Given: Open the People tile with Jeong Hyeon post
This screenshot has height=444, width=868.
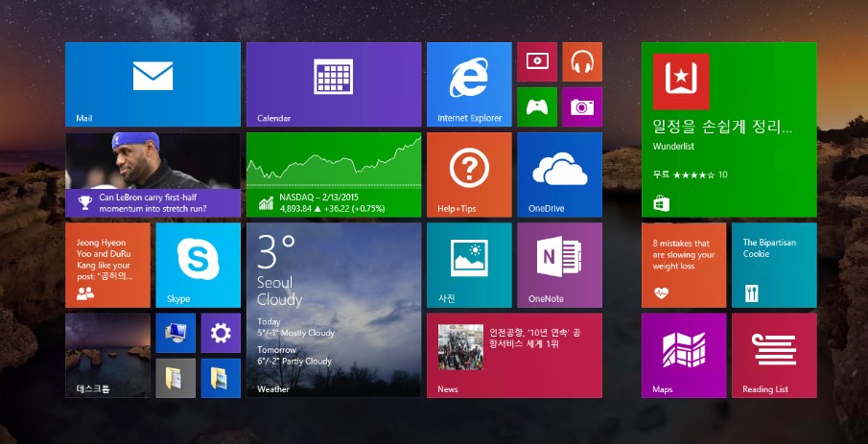Looking at the screenshot, I should tap(107, 266).
